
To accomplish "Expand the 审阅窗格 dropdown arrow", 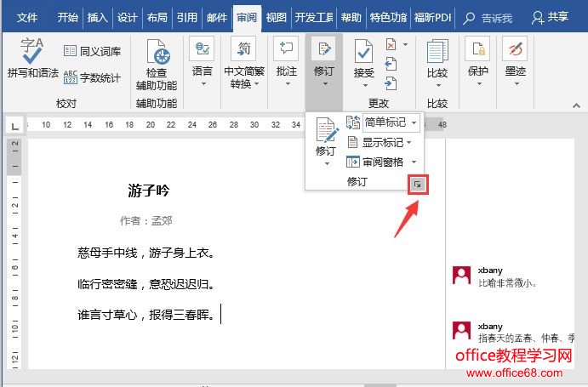I will [414, 162].
